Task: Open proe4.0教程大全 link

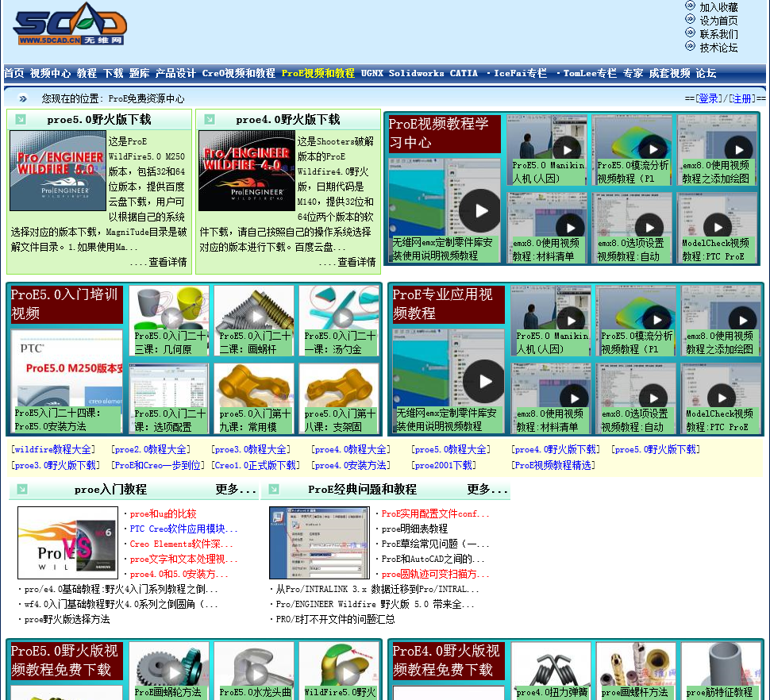Action: (x=351, y=449)
